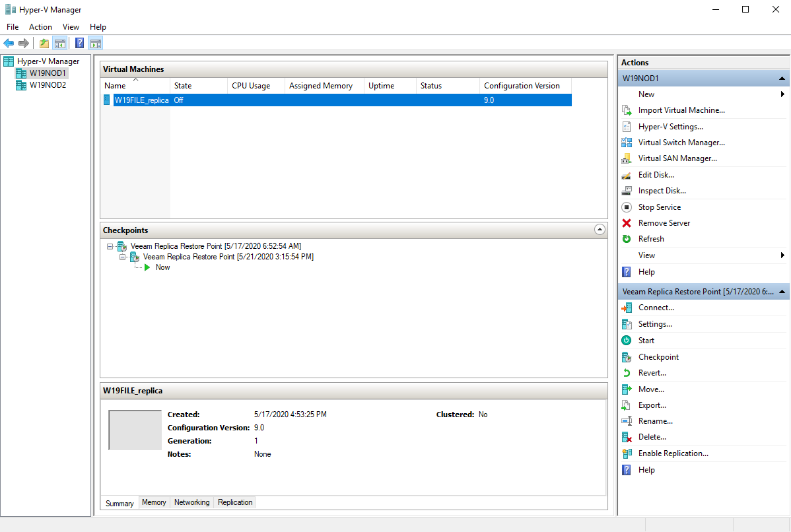This screenshot has width=791, height=532.
Task: Click the Inspect Disk icon
Action: (x=627, y=191)
